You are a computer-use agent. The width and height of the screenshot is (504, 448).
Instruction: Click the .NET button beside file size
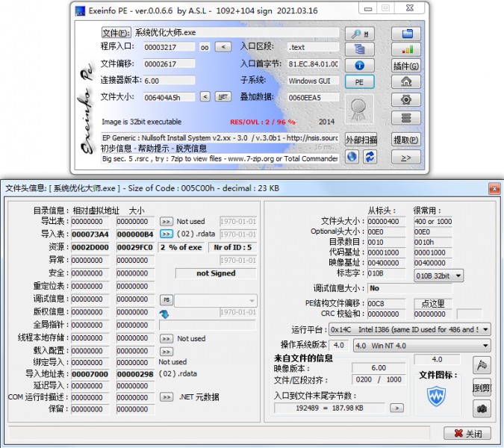(223, 96)
